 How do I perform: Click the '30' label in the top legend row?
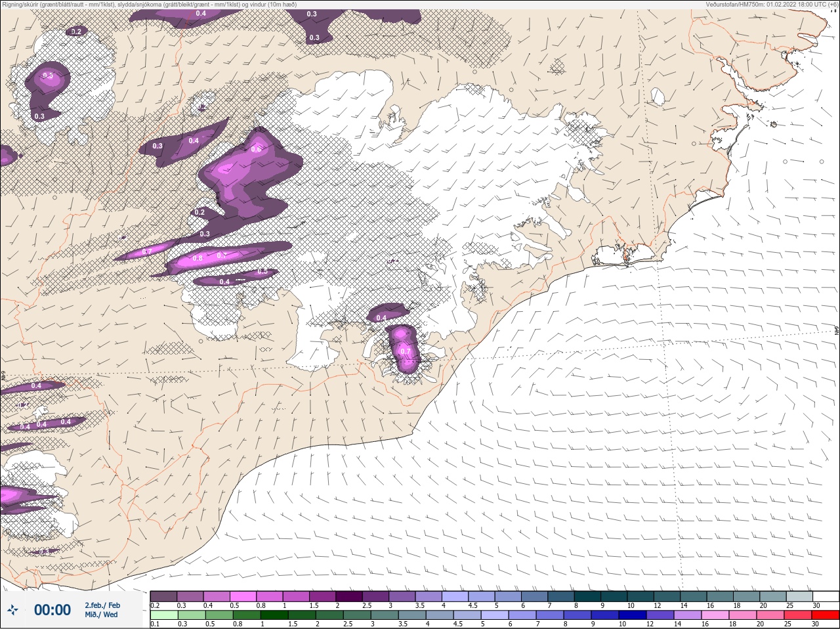(x=816, y=605)
